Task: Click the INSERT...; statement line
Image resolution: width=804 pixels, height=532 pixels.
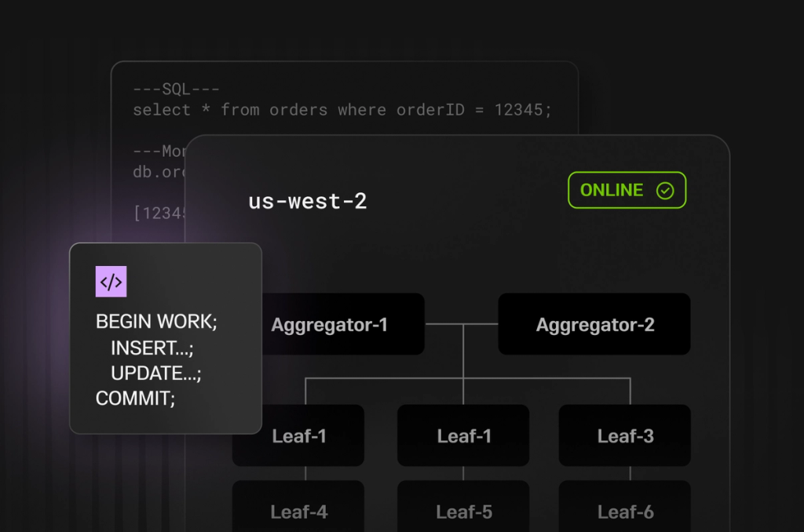Action: pos(152,348)
